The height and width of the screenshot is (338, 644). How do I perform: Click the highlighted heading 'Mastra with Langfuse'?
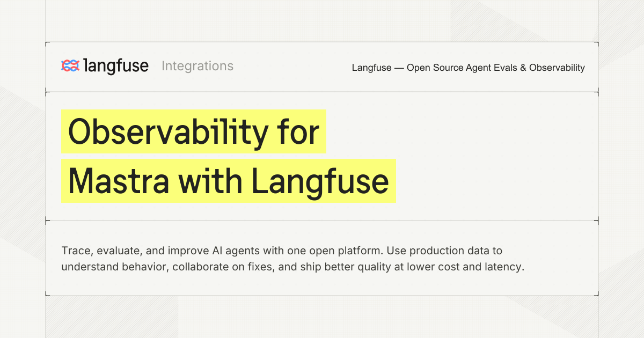[x=229, y=181]
